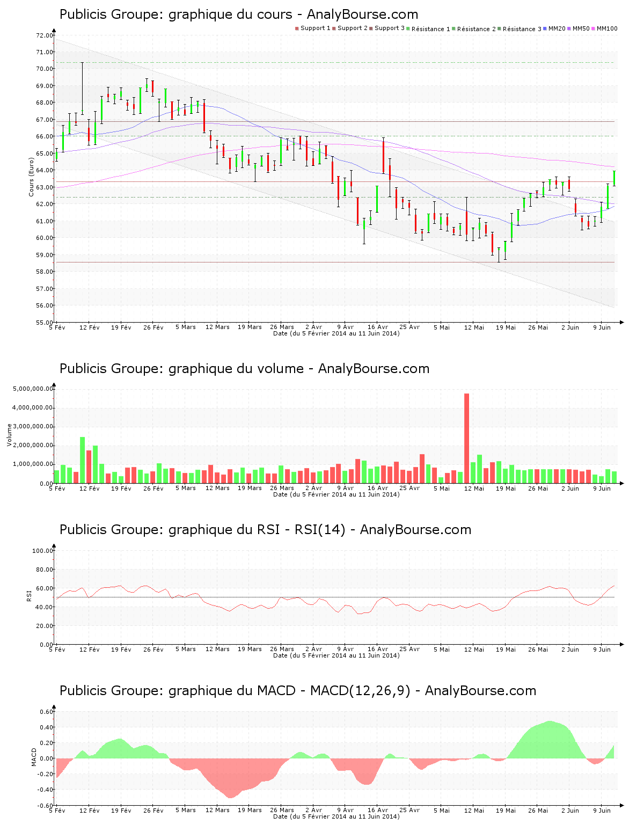Click the Support 3 legend marker

[x=371, y=28]
